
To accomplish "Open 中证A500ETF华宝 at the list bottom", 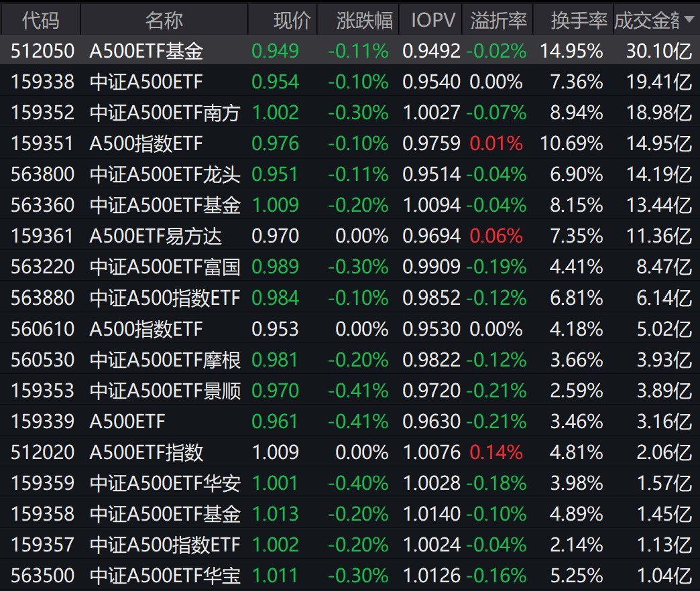I will pos(164,576).
